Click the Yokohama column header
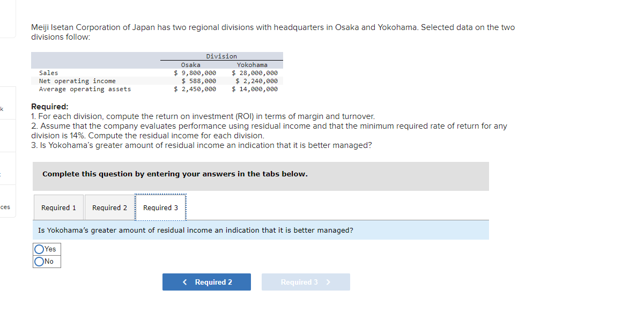644x312 pixels. [252, 65]
